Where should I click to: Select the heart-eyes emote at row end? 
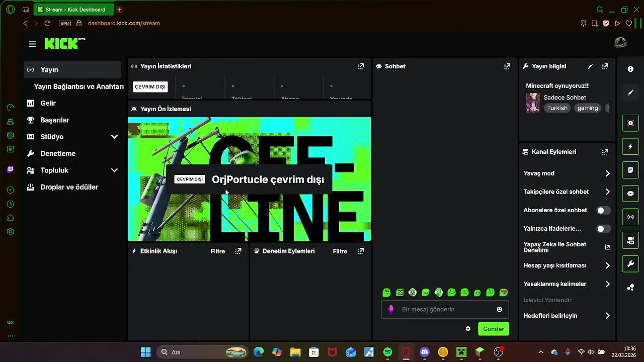504,293
